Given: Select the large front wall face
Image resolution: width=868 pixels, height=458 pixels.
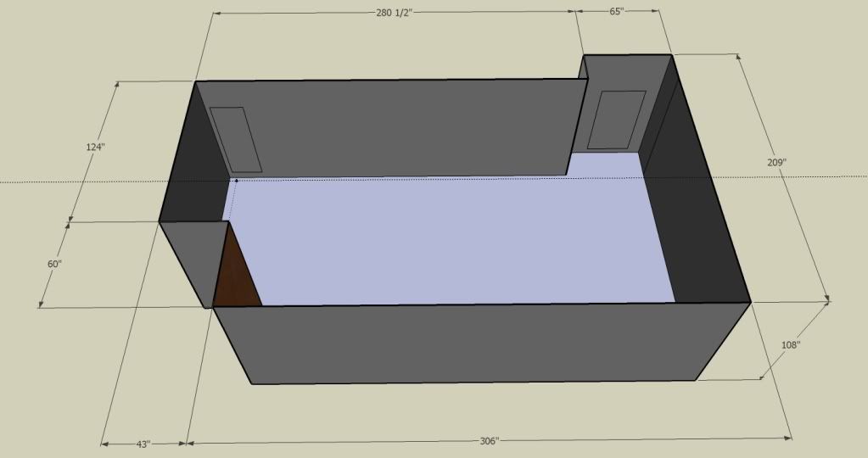Looking at the screenshot, I should pyautogui.click(x=482, y=343).
